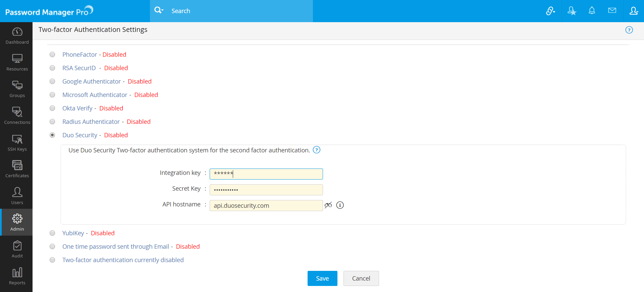The width and height of the screenshot is (644, 292).
Task: Select the PhoneFactor radio button
Action: click(x=52, y=54)
